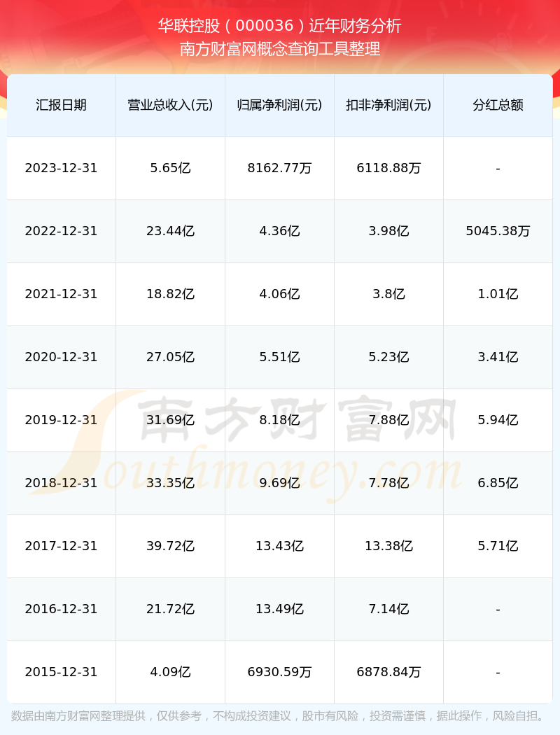560x735 pixels.
Task: Select the 31.69亿 revenue cell
Action: tap(171, 420)
